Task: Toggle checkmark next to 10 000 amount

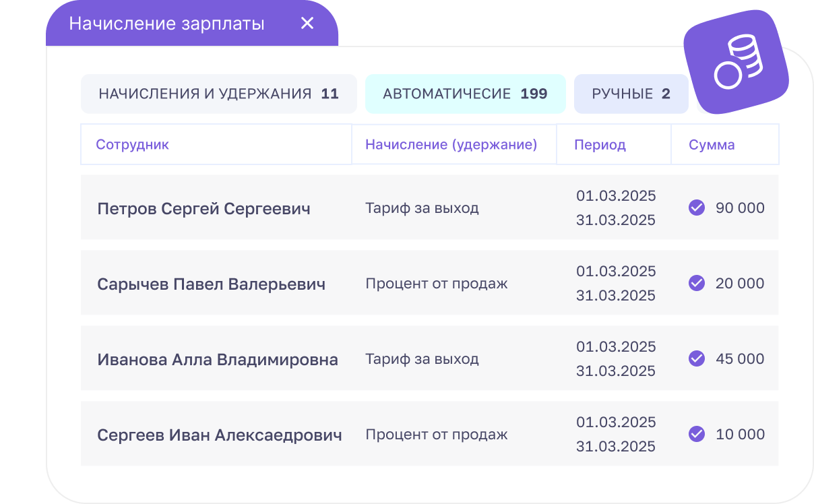Action: click(697, 434)
